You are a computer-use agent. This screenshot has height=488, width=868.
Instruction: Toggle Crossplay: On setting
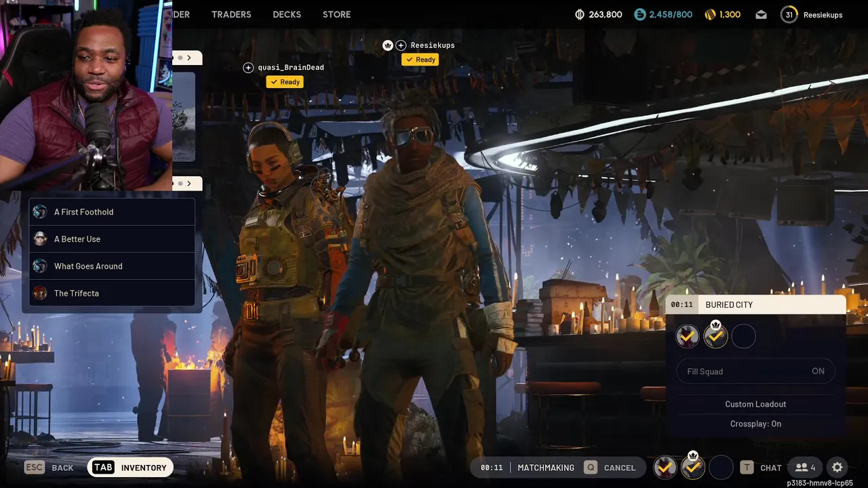pyautogui.click(x=755, y=424)
